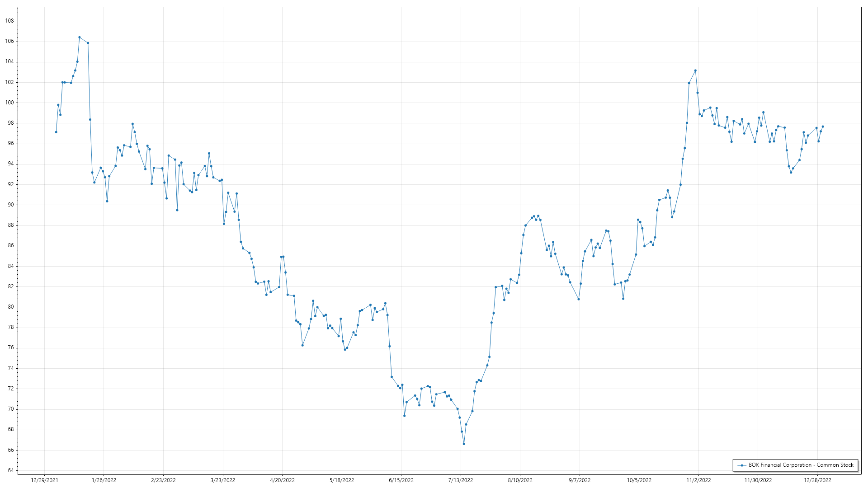Screen dimensions: 868x488
Task: Select the 3/23/2022 x-axis date label
Action: click(x=222, y=480)
